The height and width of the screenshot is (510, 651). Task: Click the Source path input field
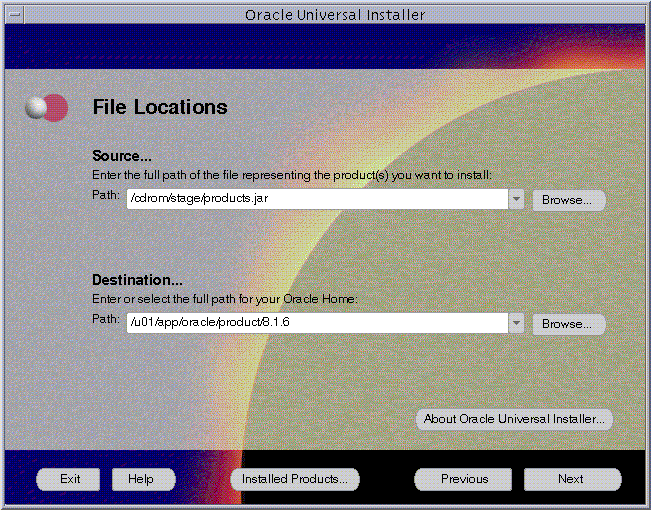(x=317, y=199)
